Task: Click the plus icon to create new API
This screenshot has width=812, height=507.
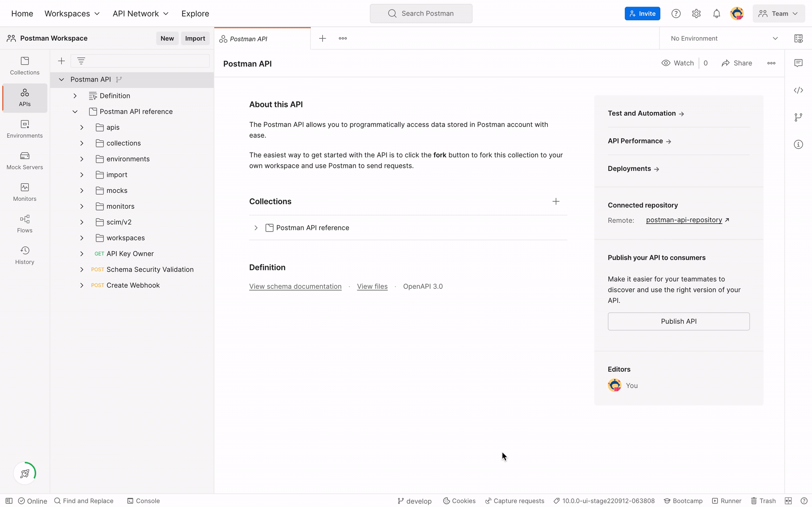Action: [x=61, y=61]
